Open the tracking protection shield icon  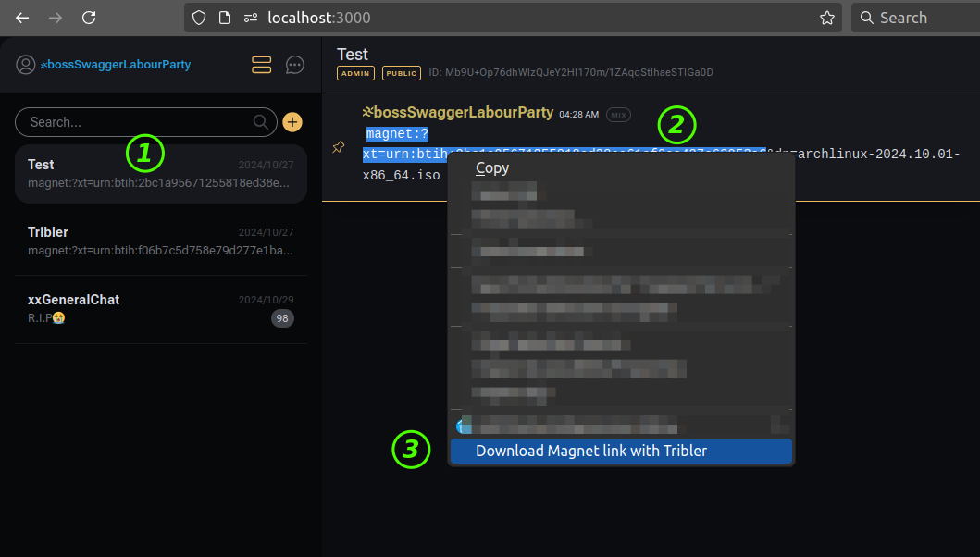200,18
